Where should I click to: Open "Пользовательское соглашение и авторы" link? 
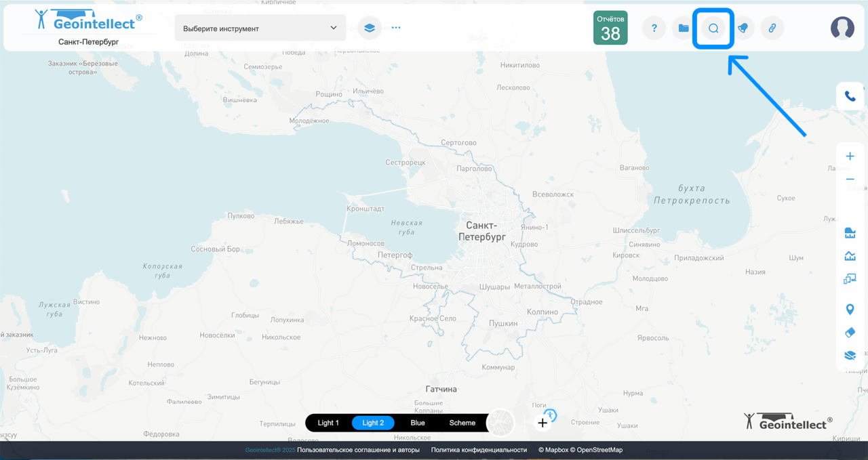point(358,450)
